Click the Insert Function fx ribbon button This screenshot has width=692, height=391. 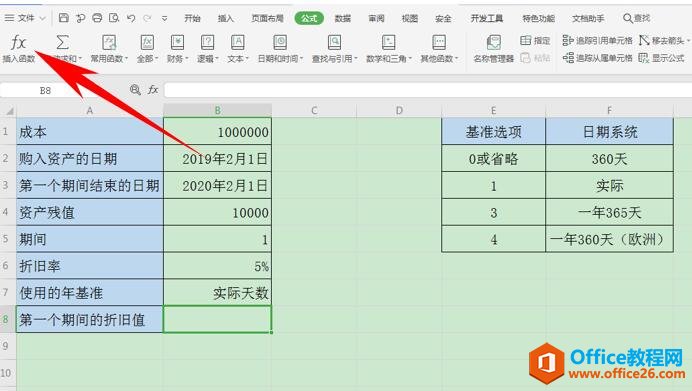[19, 49]
